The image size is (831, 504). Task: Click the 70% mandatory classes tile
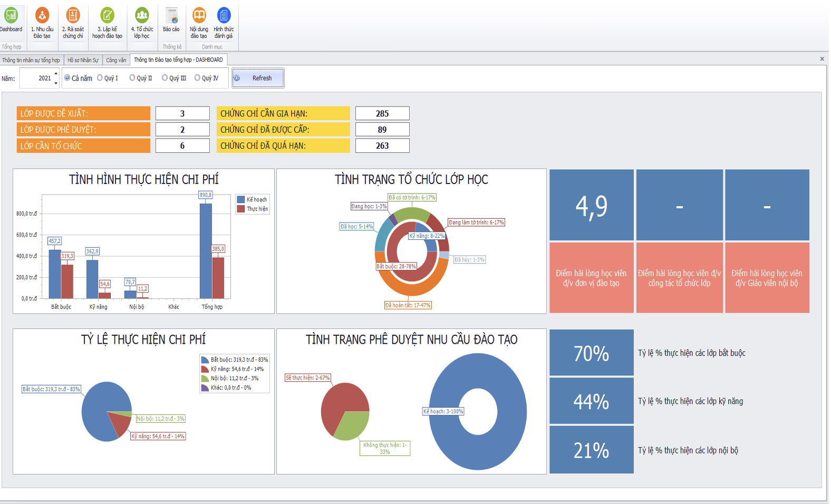[592, 353]
